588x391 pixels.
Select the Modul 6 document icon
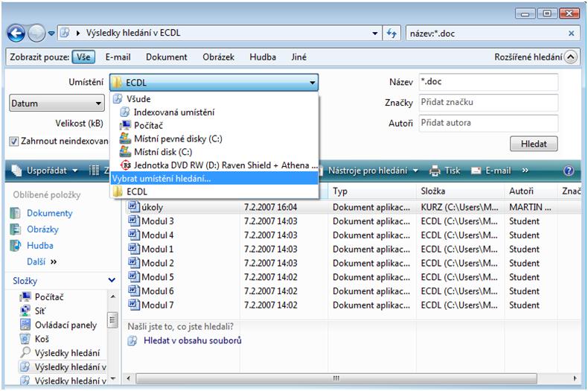click(133, 290)
